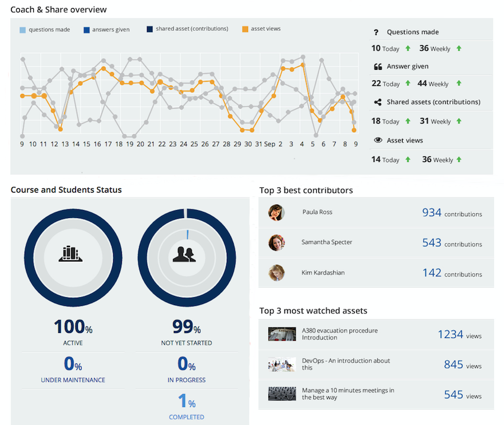
Task: Open the DevOps introduction asset title
Action: pyautogui.click(x=346, y=364)
